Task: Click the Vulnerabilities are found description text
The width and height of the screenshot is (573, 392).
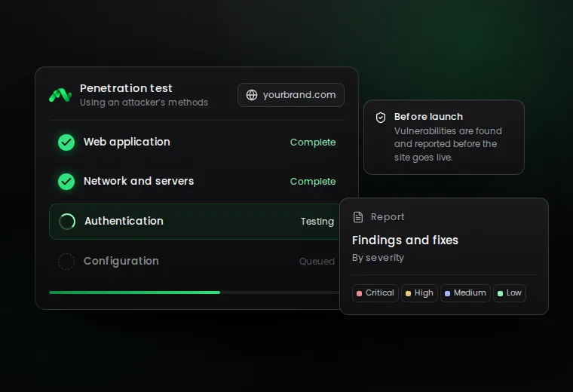Action: coord(448,144)
